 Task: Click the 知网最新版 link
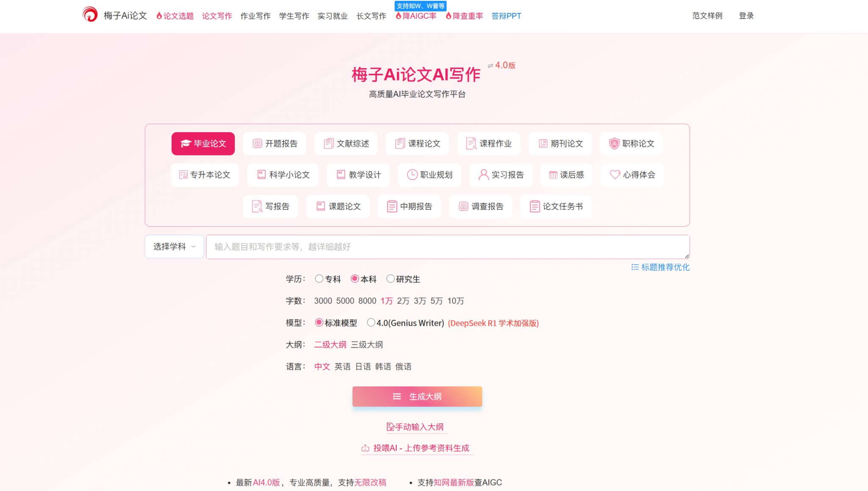(454, 483)
